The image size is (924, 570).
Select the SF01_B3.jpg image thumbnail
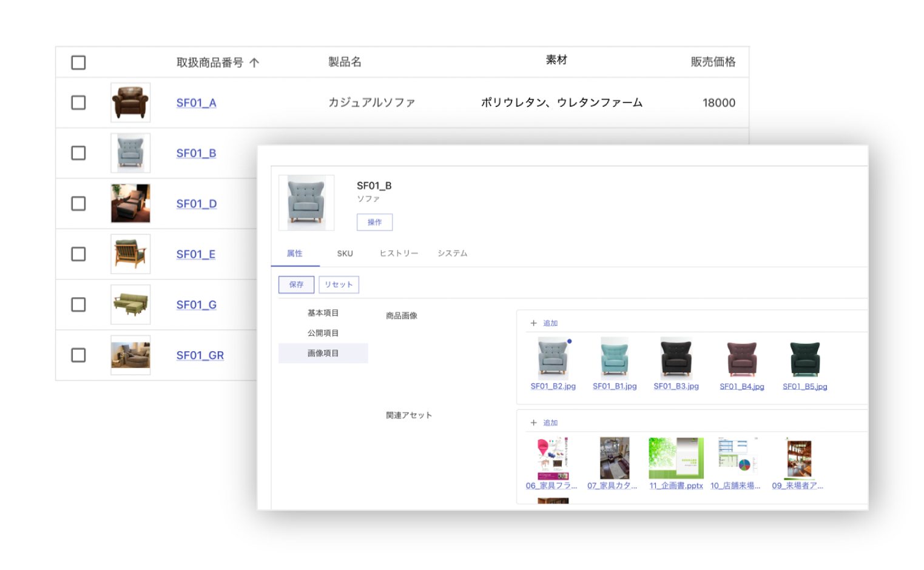pyautogui.click(x=676, y=358)
